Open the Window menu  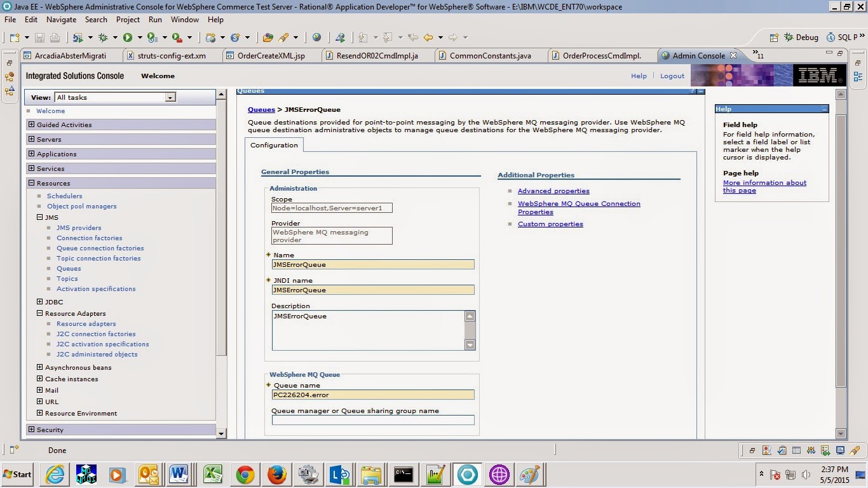point(184,19)
